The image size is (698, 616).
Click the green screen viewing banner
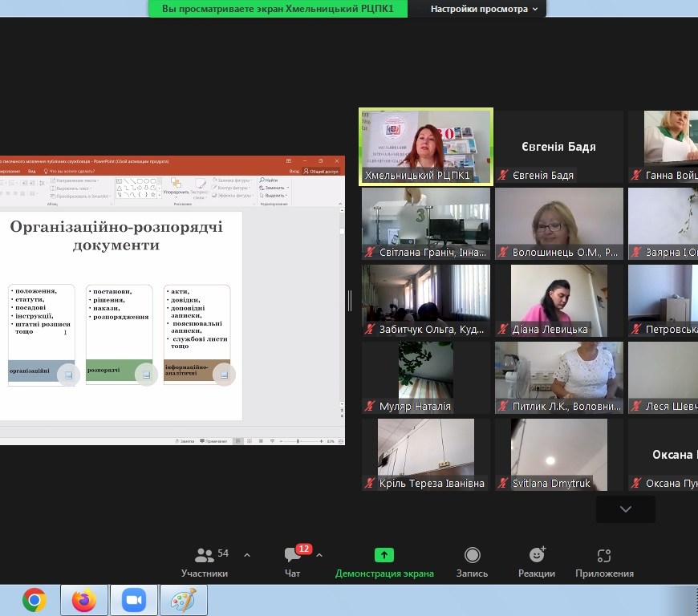click(278, 9)
